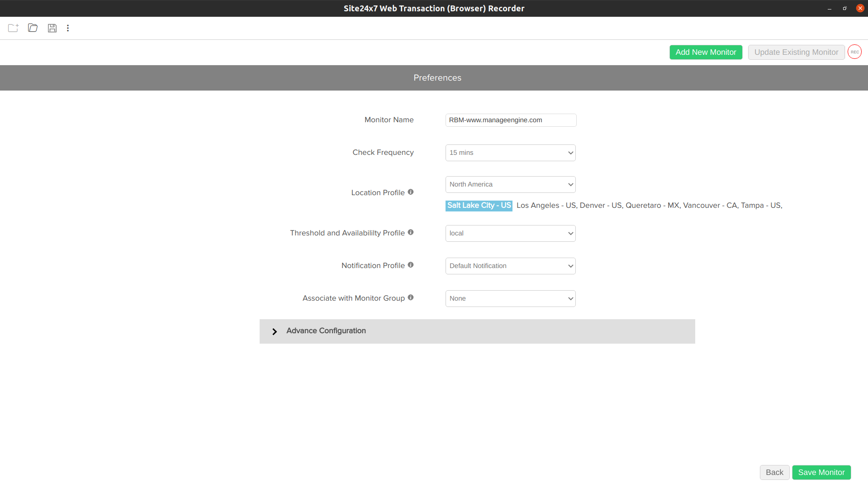Create a new transaction recording
The image size is (868, 489).
coord(13,28)
